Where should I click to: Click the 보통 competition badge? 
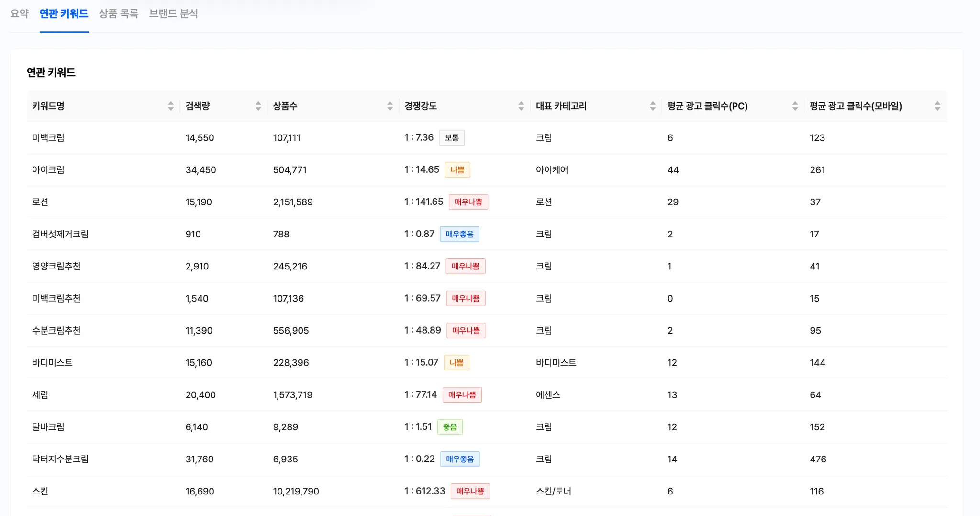pos(452,138)
